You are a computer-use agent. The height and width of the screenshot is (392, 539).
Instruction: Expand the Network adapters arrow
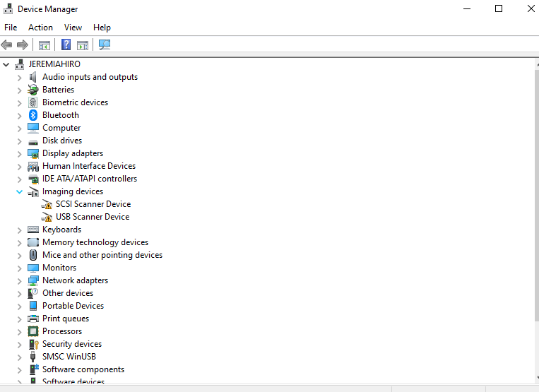click(20, 281)
